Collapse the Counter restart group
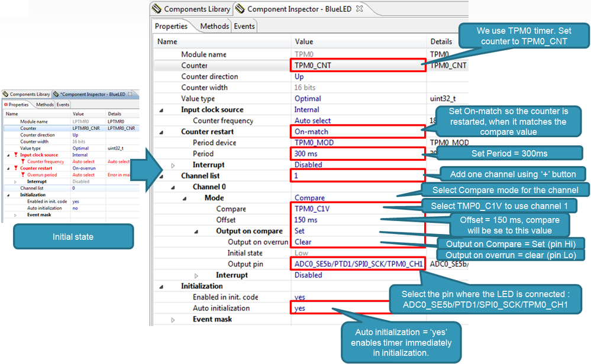The height and width of the screenshot is (364, 591). click(162, 132)
